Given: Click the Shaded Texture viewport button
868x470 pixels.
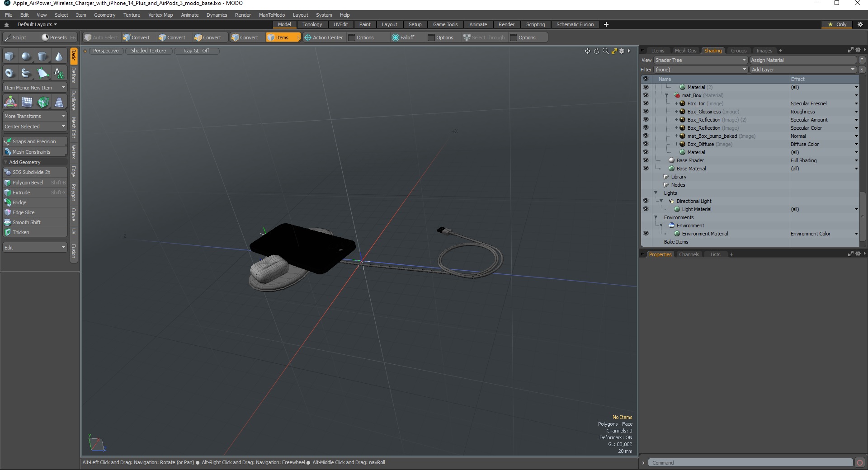Looking at the screenshot, I should click(149, 51).
